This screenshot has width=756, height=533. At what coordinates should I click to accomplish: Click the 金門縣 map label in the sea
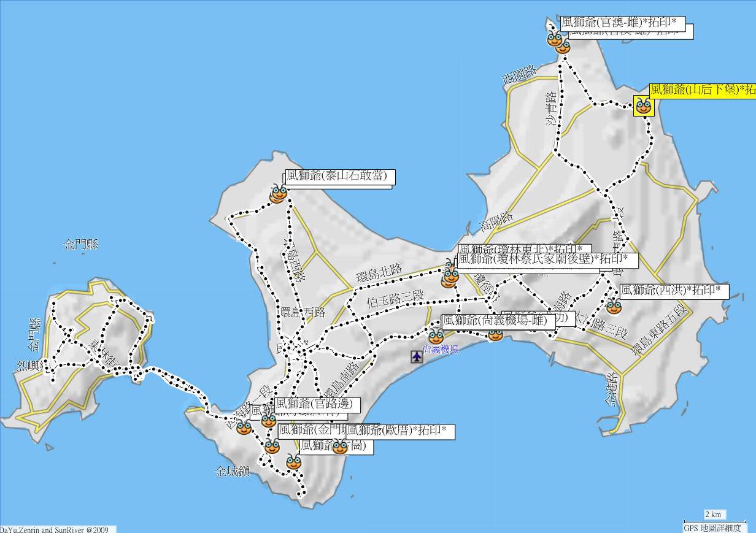coord(80,245)
